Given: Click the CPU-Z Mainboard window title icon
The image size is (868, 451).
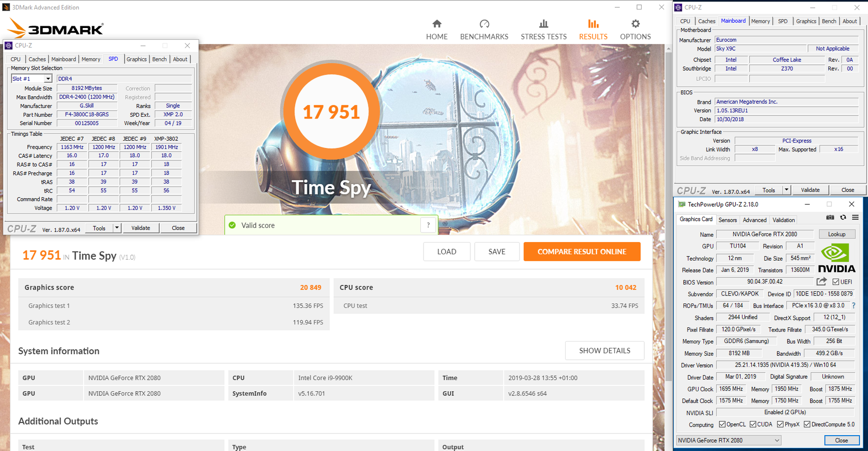Looking at the screenshot, I should [679, 7].
